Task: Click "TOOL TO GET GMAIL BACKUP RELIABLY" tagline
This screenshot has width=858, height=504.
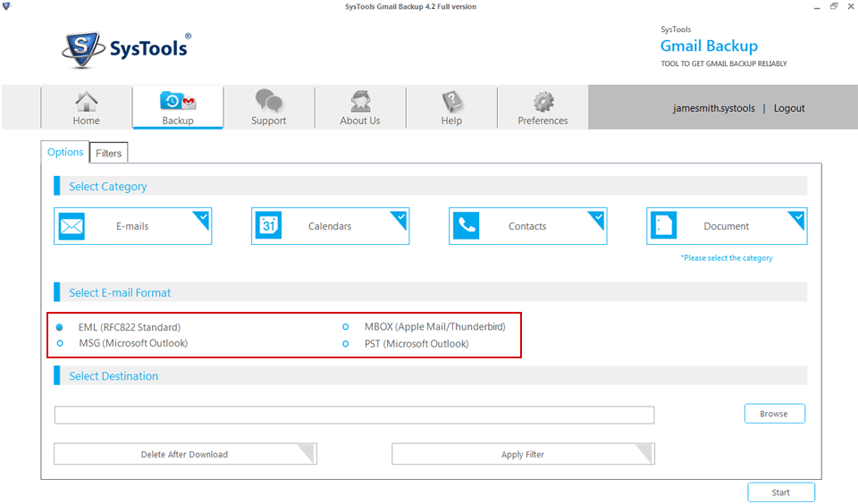Action: point(724,63)
